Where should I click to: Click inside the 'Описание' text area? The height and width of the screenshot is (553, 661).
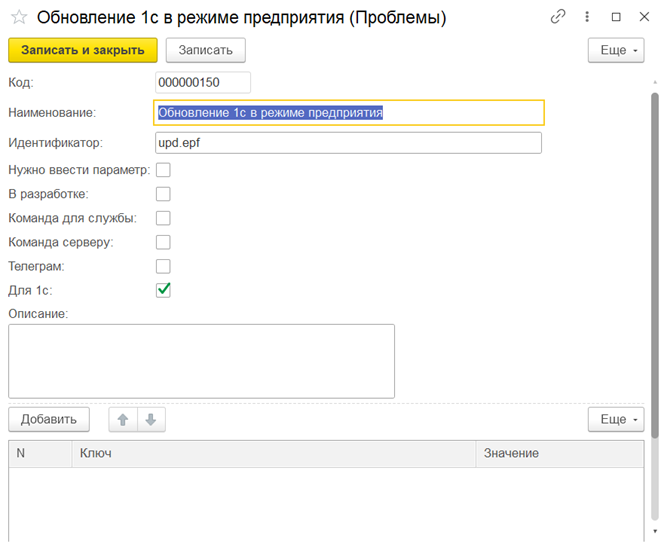(202, 361)
